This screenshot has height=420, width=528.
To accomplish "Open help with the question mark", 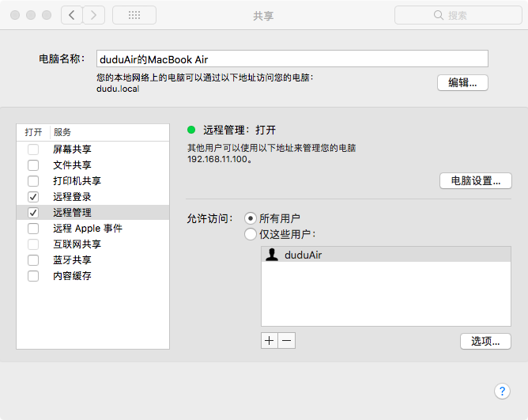I will [502, 391].
